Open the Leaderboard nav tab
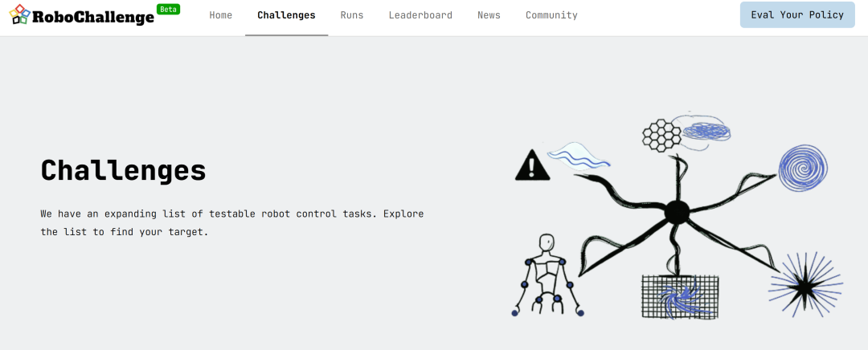This screenshot has width=868, height=350. coord(420,15)
